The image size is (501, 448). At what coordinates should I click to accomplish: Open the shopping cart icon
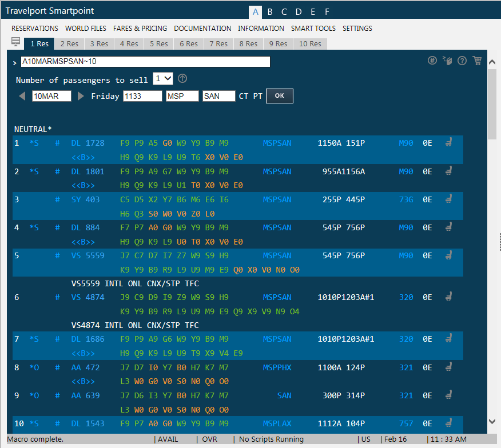click(478, 61)
